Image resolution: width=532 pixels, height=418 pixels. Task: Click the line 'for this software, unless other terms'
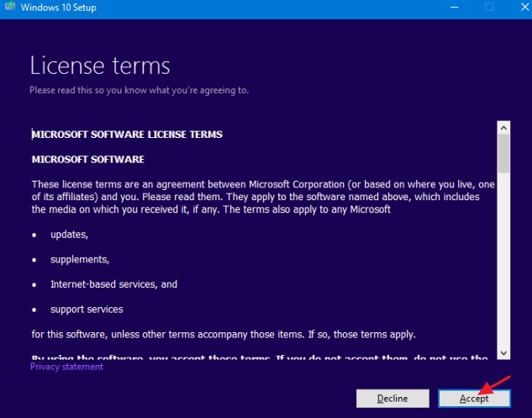[x=224, y=335]
